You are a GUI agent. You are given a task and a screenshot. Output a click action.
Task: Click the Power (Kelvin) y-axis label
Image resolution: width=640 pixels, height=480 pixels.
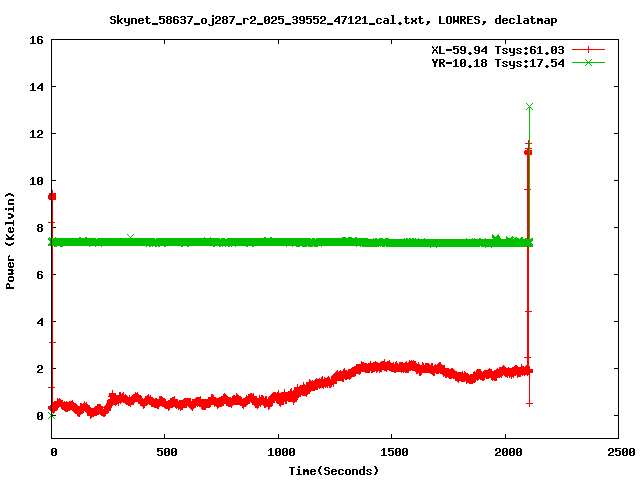coord(10,241)
